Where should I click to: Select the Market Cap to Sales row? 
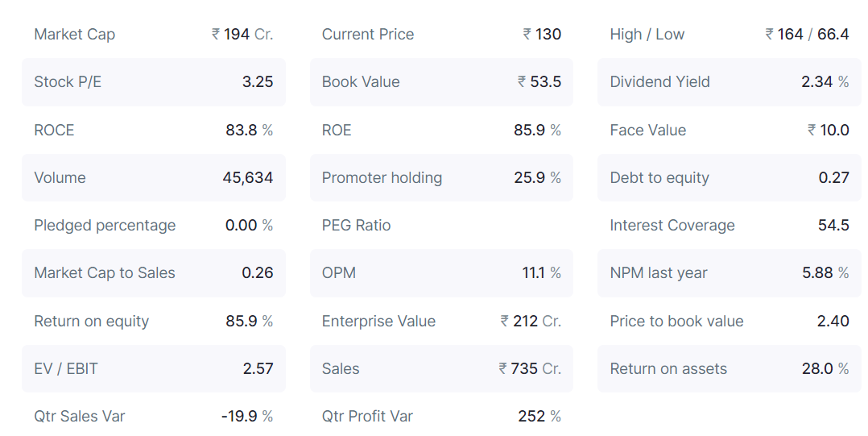click(x=153, y=273)
